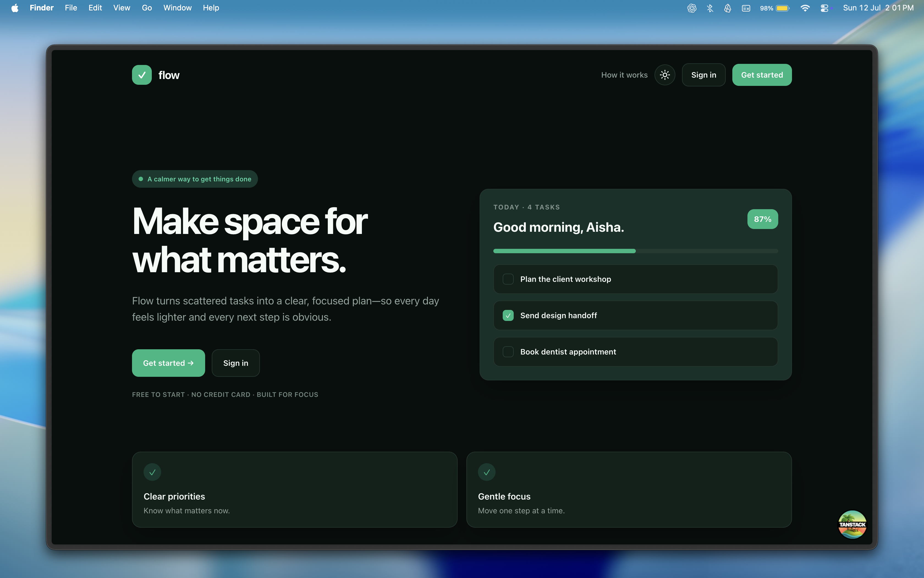
Task: Click the Clear priorities checkmark icon
Action: point(152,472)
